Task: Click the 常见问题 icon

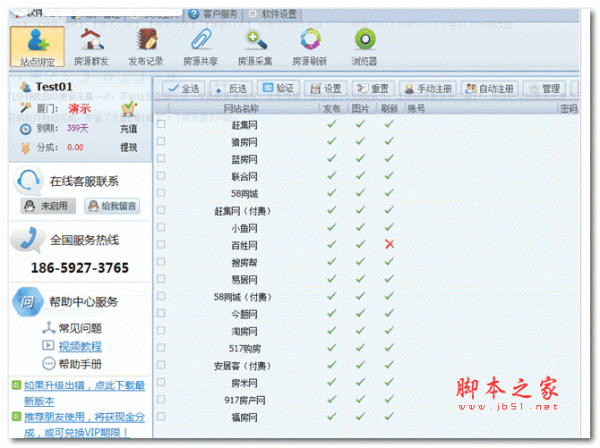Action: coord(49,328)
